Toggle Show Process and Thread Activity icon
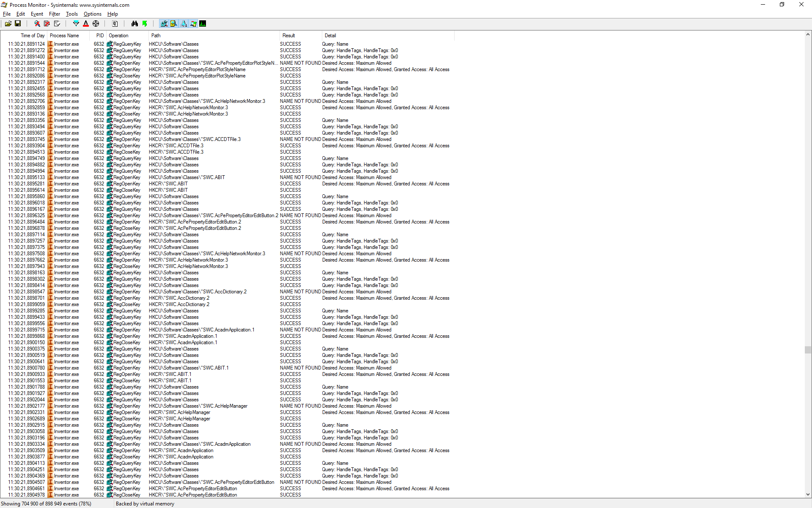The image size is (812, 508). click(x=193, y=24)
